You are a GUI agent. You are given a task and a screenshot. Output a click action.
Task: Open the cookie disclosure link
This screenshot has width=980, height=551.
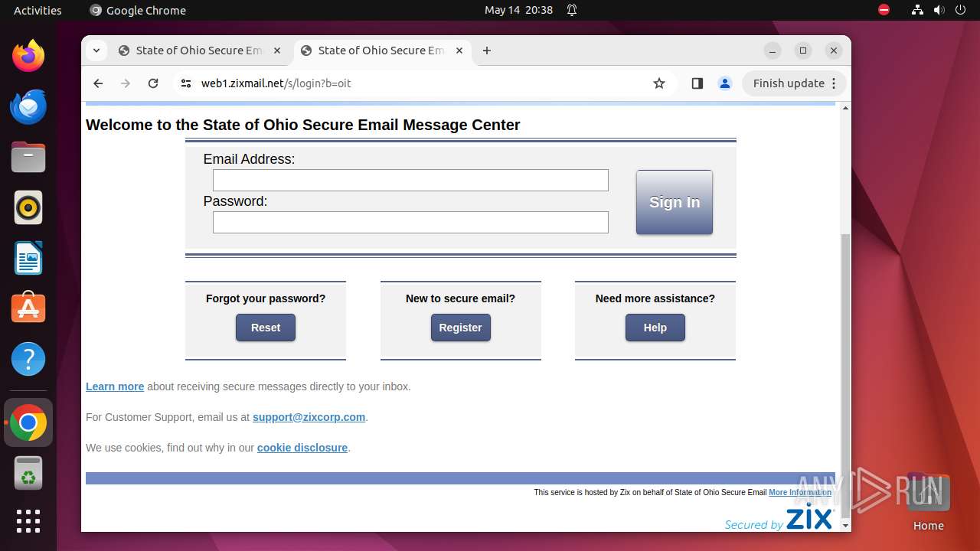[302, 448]
